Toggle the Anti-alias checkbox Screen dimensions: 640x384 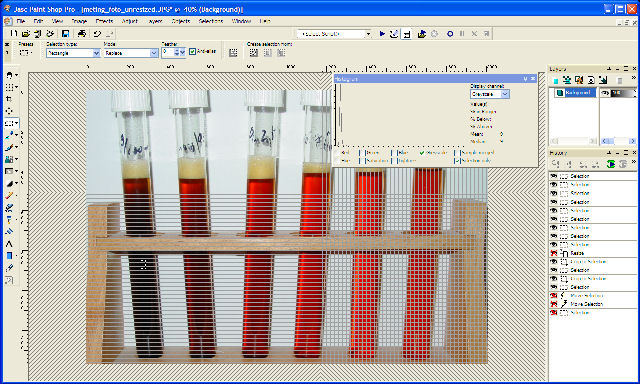[x=193, y=52]
